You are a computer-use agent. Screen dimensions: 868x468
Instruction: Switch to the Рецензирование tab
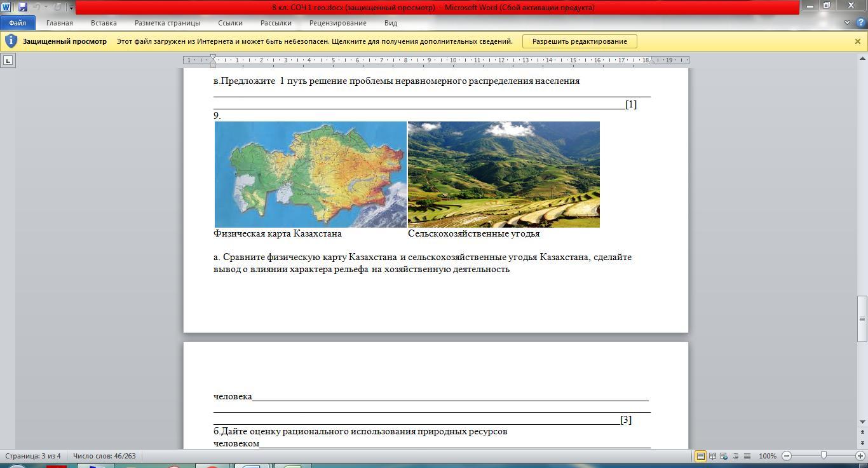tap(338, 23)
